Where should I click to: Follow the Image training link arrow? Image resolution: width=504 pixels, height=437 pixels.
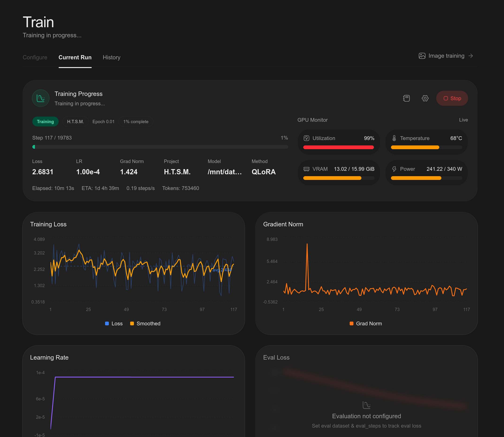[x=471, y=56]
